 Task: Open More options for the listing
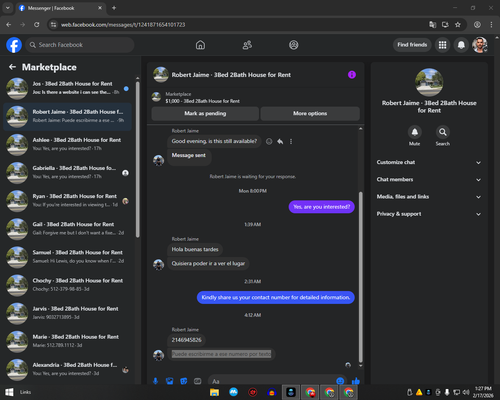tap(310, 113)
